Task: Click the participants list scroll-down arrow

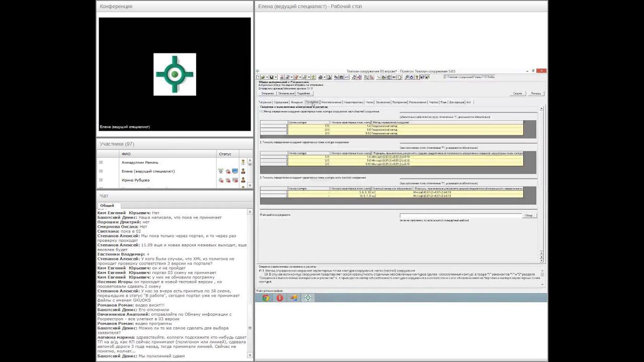Action: [250, 185]
